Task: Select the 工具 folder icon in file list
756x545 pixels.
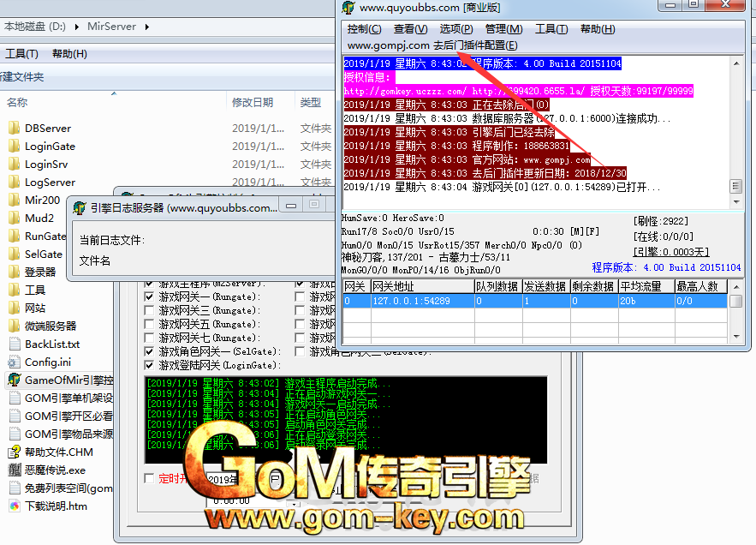Action: [x=14, y=290]
